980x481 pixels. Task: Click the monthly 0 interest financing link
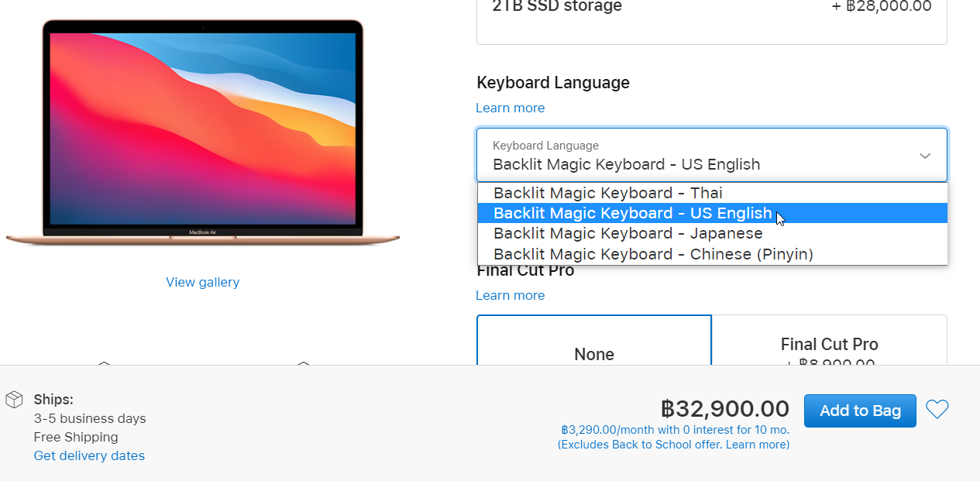click(x=675, y=430)
